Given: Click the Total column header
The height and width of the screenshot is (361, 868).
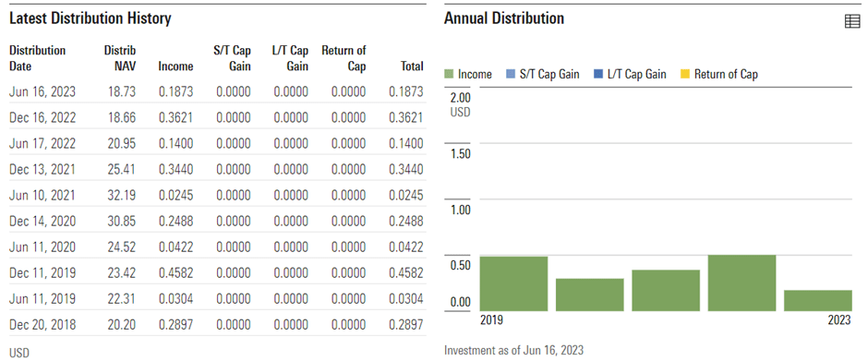Looking at the screenshot, I should 412,66.
